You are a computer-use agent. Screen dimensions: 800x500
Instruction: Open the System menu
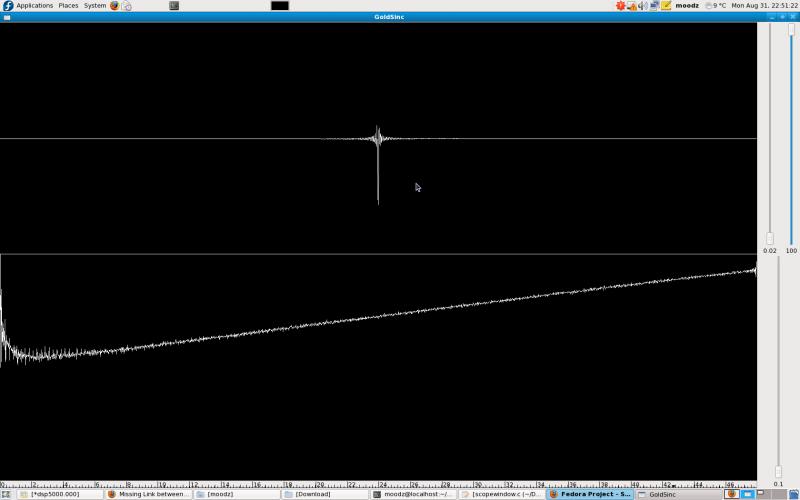[x=95, y=5]
